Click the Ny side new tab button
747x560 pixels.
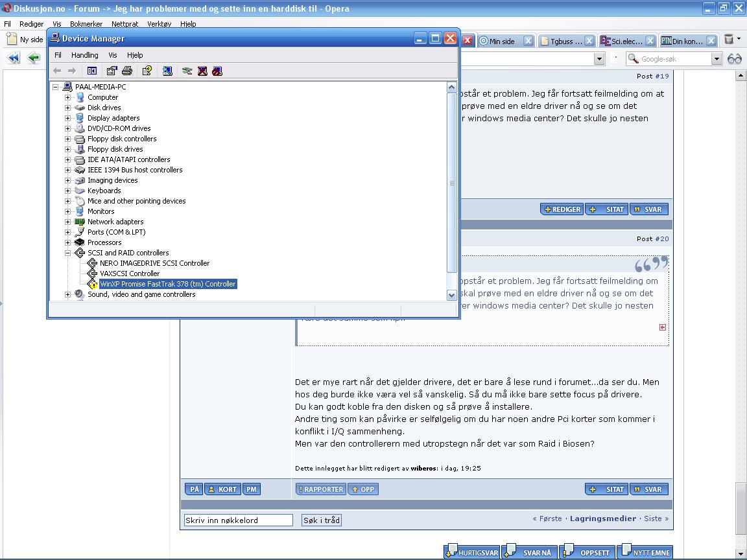point(25,40)
